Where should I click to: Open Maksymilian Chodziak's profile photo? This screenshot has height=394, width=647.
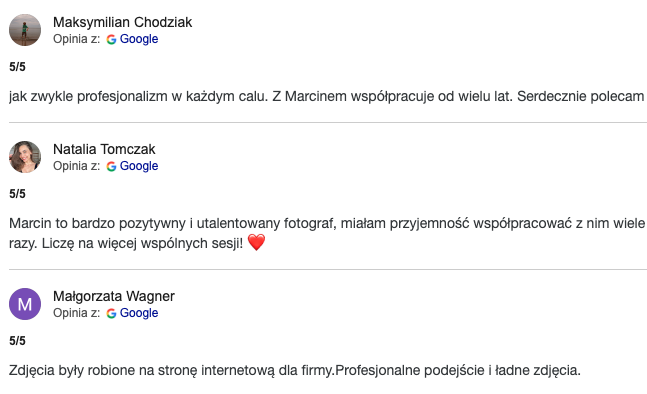[25, 30]
